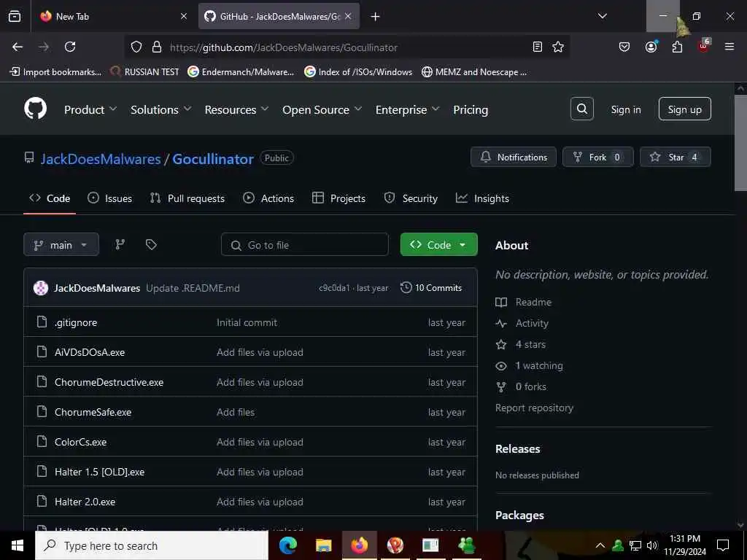Screen dimensions: 747x560
Task: Open the .gitignore file
Action: pos(76,322)
